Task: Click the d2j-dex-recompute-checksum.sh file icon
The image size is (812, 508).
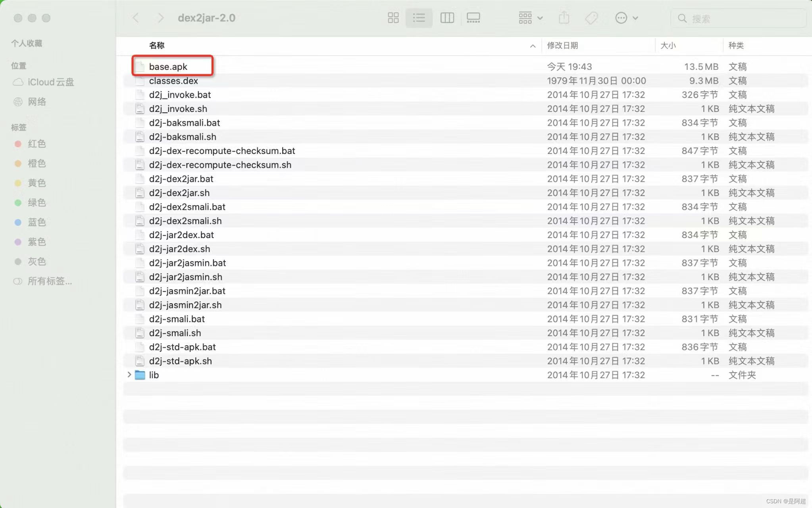Action: pos(140,165)
